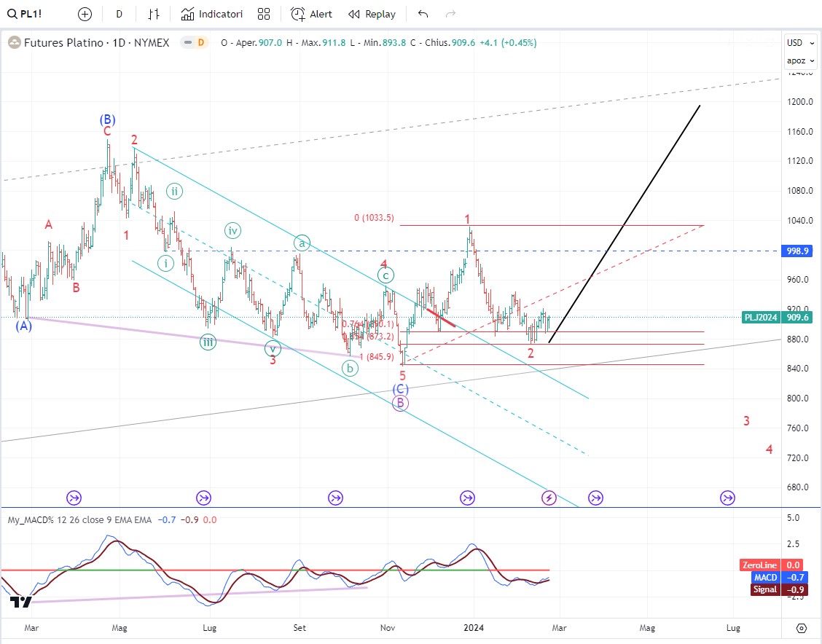Open symbol search for PL1!
Viewport: 822px width, 644px height.
[25, 14]
